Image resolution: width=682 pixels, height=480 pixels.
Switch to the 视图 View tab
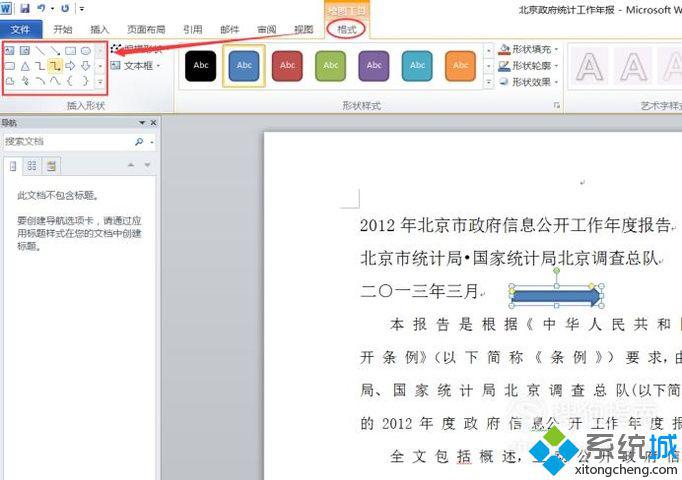click(304, 29)
